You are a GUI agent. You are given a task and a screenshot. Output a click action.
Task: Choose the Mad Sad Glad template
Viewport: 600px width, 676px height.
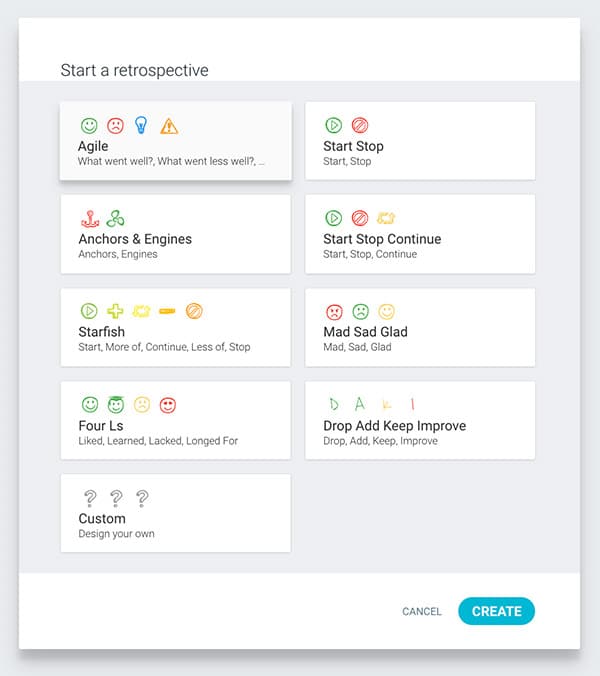(420, 327)
